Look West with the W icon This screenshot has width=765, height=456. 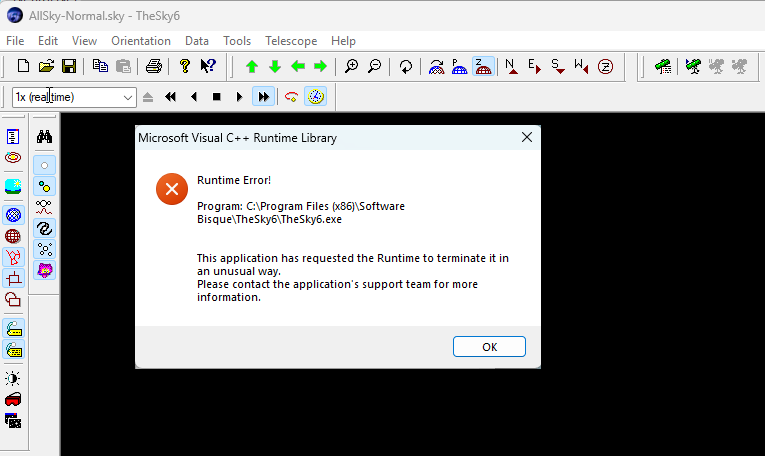581,66
